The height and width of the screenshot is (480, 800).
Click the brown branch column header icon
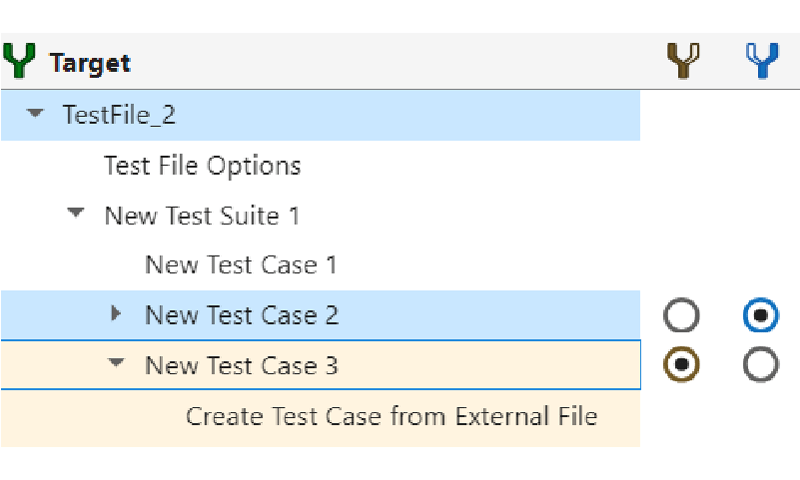(x=682, y=62)
